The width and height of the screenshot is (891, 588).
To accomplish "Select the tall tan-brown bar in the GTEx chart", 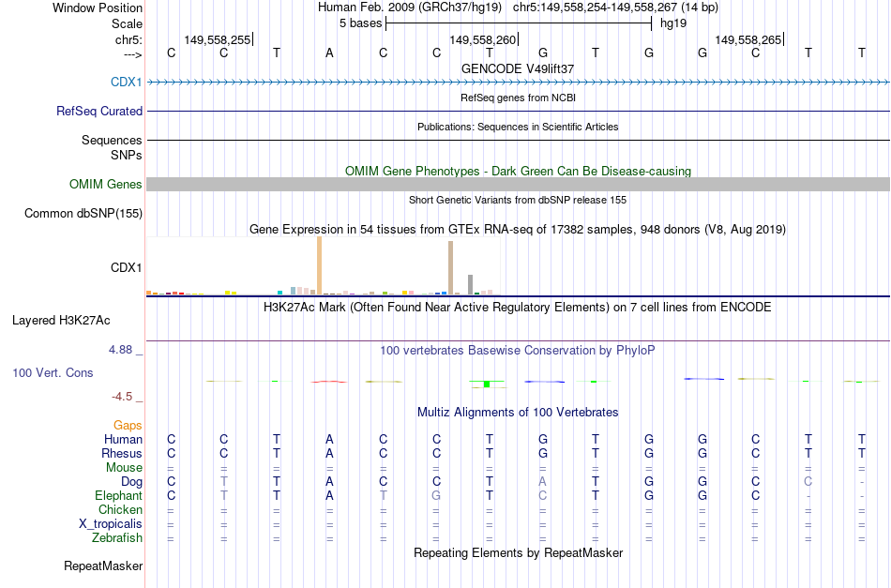I will coord(450,267).
